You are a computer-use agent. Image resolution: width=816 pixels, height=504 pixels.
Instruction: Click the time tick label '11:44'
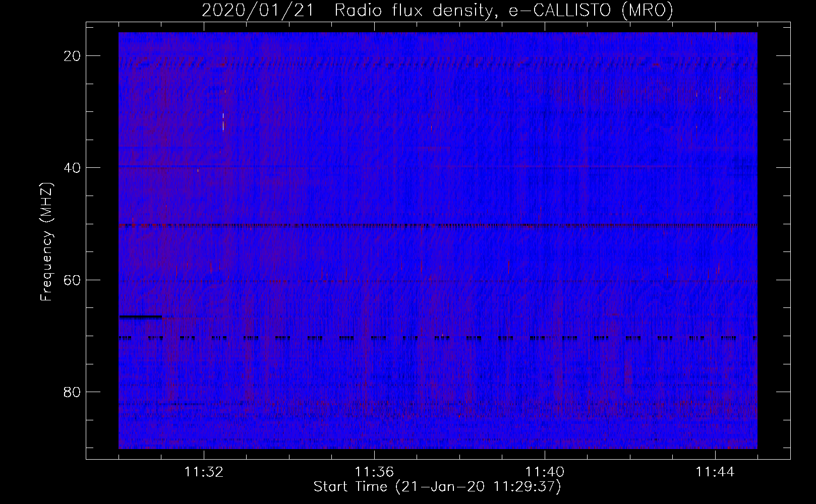click(x=715, y=472)
